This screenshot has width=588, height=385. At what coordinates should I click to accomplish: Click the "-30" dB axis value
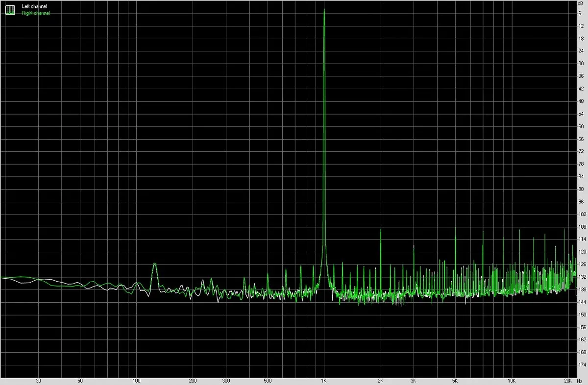point(581,64)
